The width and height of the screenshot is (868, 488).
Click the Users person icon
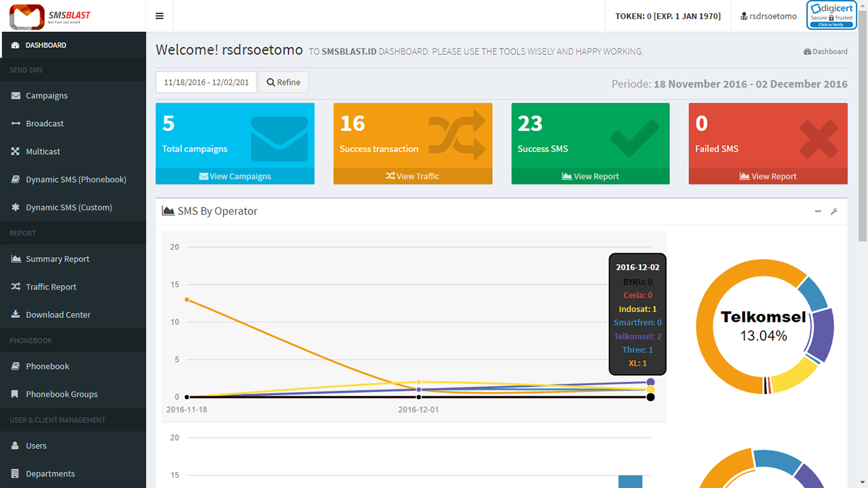pyautogui.click(x=15, y=446)
